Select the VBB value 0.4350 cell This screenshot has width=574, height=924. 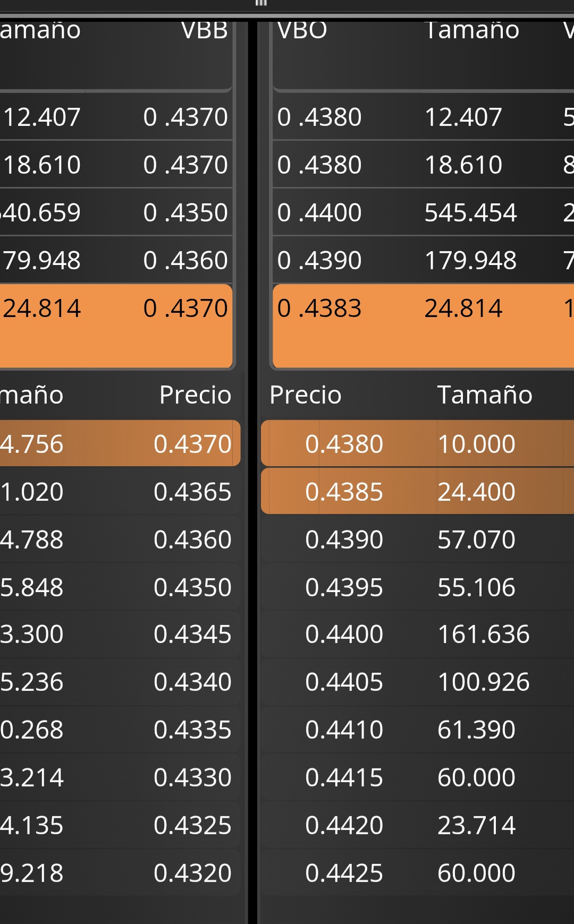coord(185,213)
